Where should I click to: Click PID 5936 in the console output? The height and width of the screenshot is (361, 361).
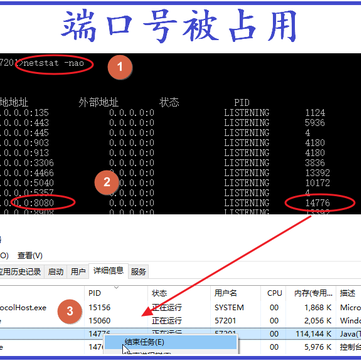[315, 122]
